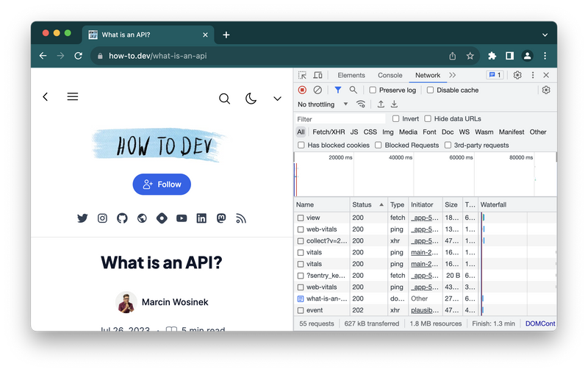The width and height of the screenshot is (588, 372).
Task: Switch to the Console tab
Action: pyautogui.click(x=390, y=75)
